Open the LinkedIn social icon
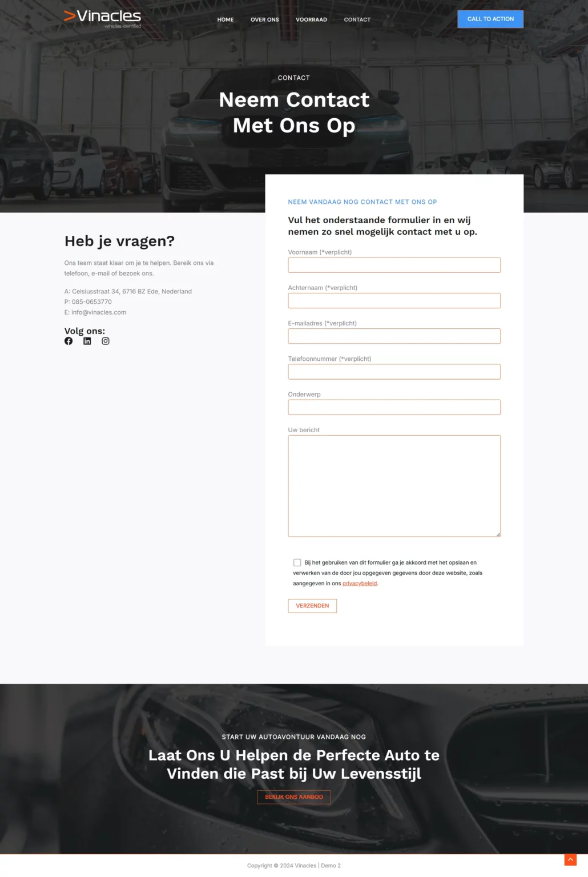This screenshot has height=877, width=588. pos(87,341)
